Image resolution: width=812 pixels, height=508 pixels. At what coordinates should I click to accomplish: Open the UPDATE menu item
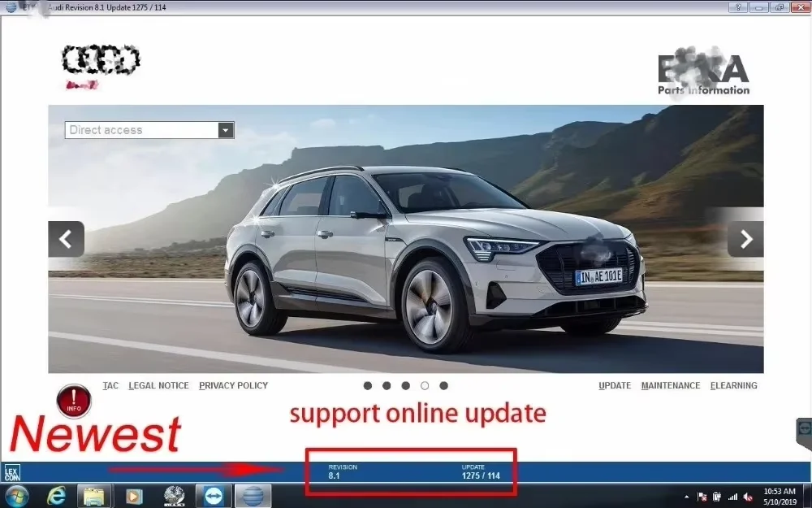pyautogui.click(x=615, y=385)
